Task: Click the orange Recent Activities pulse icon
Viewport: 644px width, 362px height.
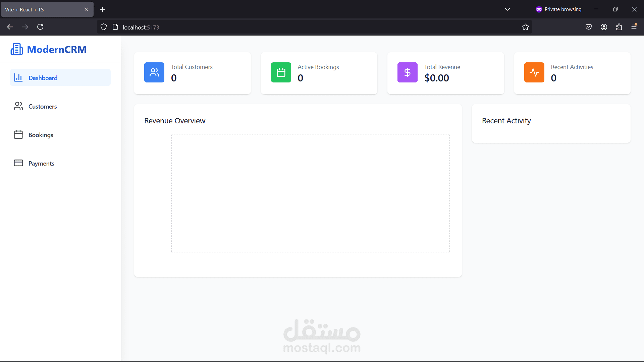Action: click(x=534, y=72)
